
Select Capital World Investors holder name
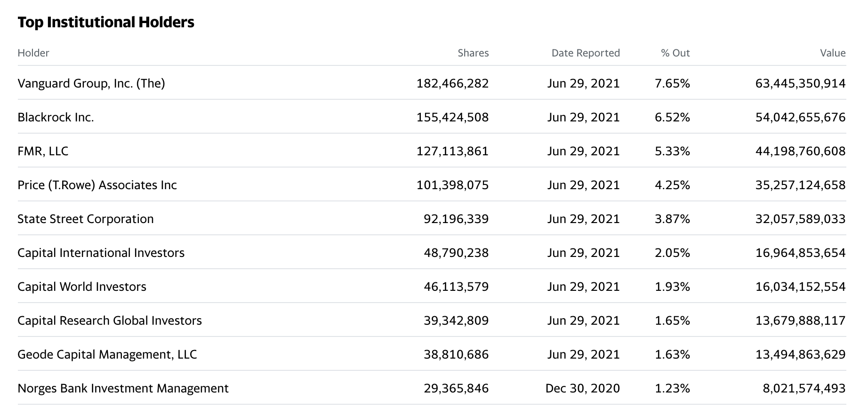pos(82,287)
